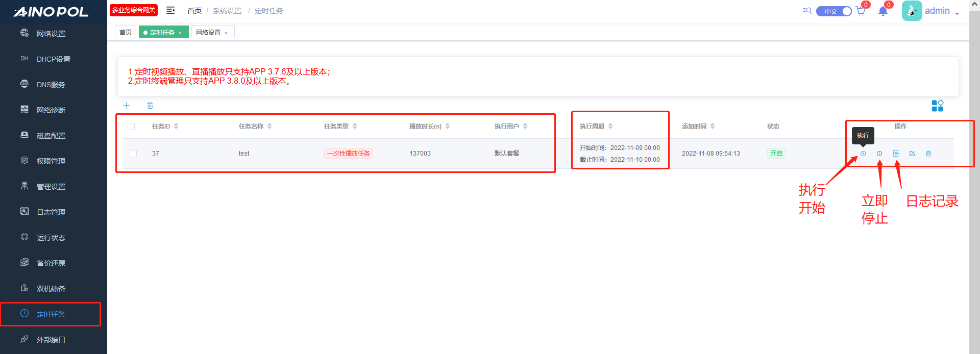The width and height of the screenshot is (980, 354).
Task: Sort the table by 任务ID column
Action: click(x=176, y=127)
